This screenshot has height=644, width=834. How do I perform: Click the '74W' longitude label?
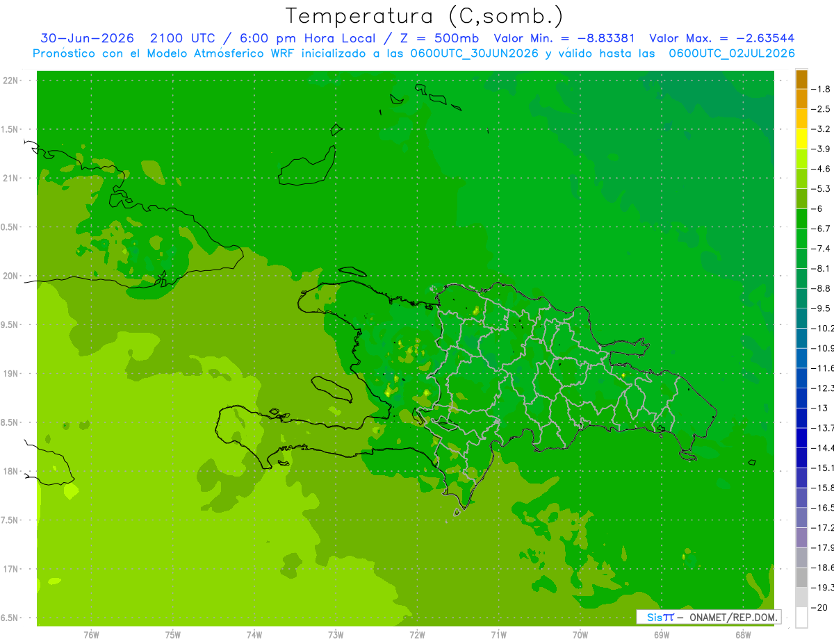pos(254,634)
